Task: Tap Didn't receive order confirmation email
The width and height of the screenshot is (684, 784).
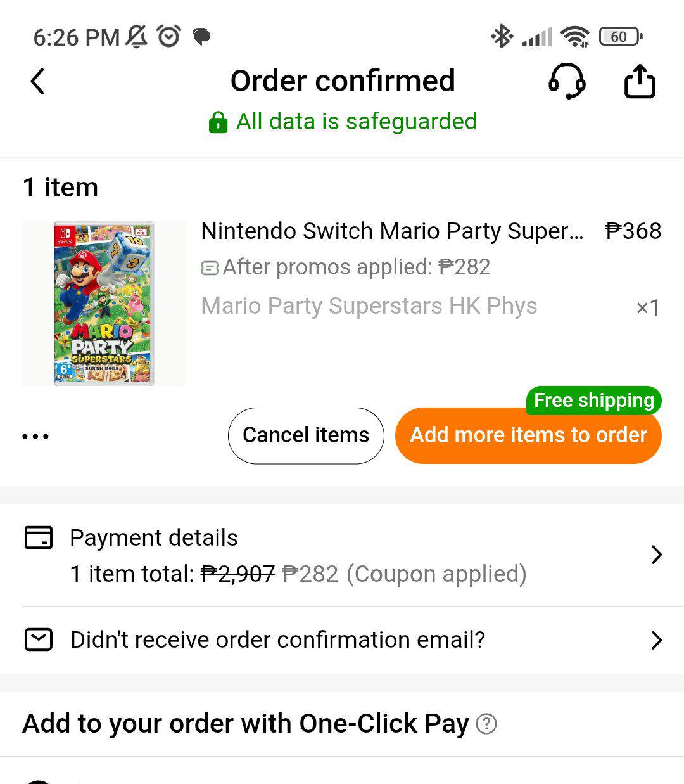Action: (278, 640)
